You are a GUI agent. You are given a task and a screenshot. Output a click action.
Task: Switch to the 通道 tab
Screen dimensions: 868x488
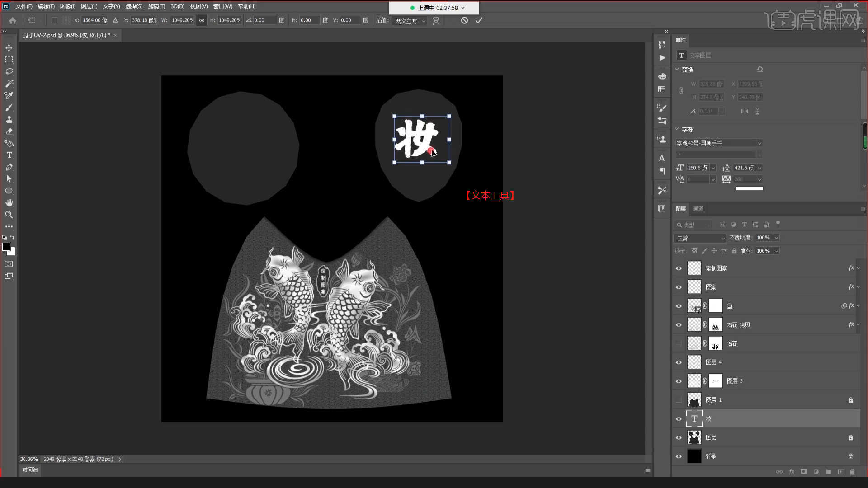point(698,209)
